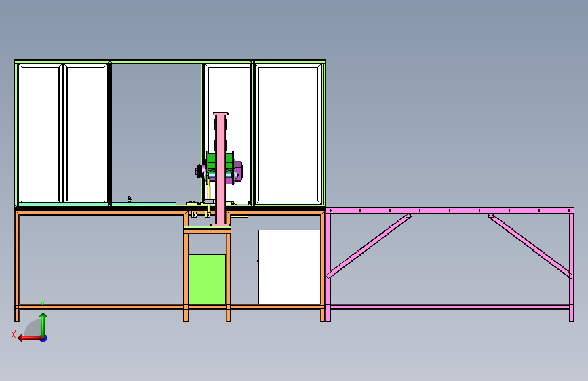Select the light green box under the table
Image resolution: width=588 pixels, height=381 pixels.
[x=207, y=279]
